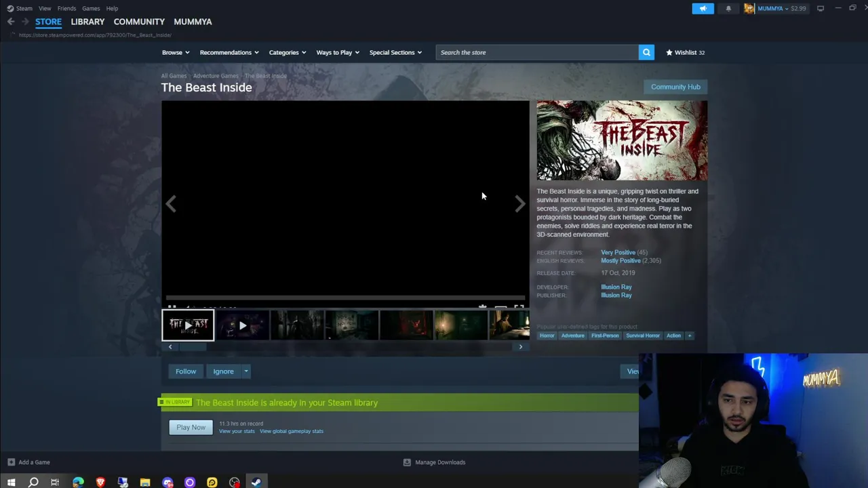Open the notifications bell

pos(728,8)
